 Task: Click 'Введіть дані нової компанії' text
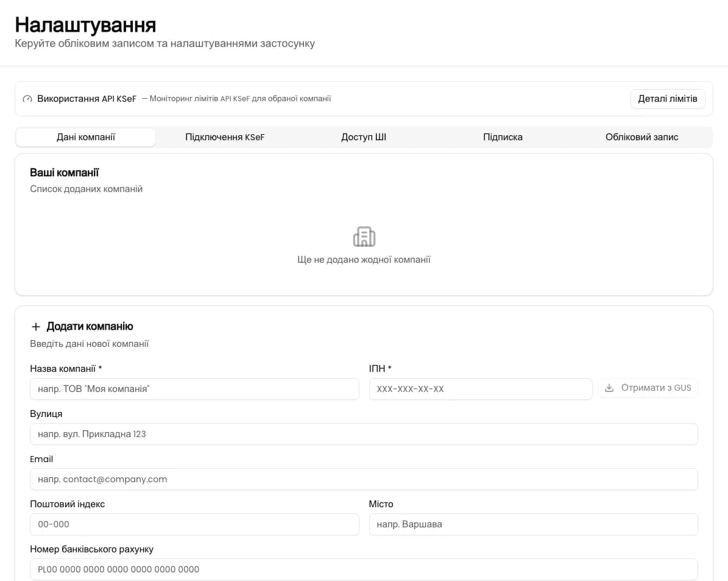(x=89, y=343)
